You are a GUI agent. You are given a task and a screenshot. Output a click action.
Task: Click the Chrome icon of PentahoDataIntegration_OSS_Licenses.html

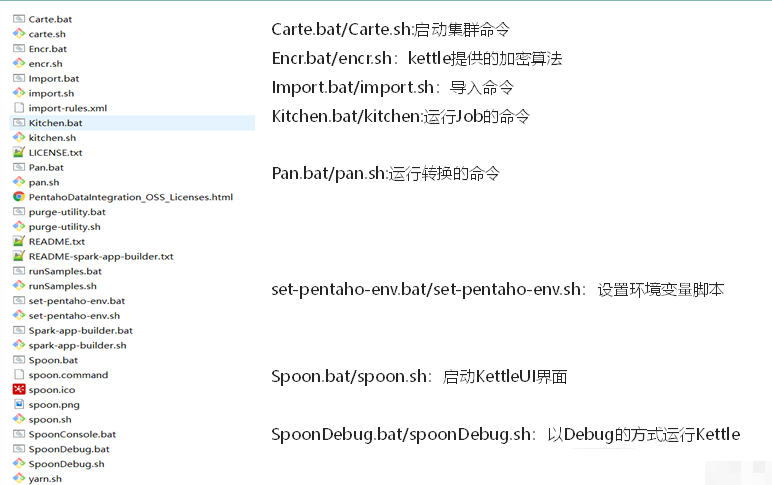click(19, 196)
